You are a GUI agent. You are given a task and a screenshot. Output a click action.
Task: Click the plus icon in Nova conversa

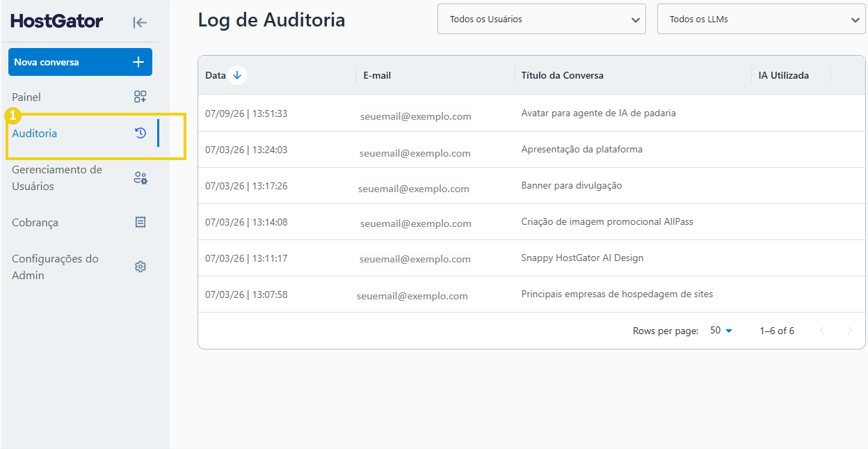coord(138,62)
